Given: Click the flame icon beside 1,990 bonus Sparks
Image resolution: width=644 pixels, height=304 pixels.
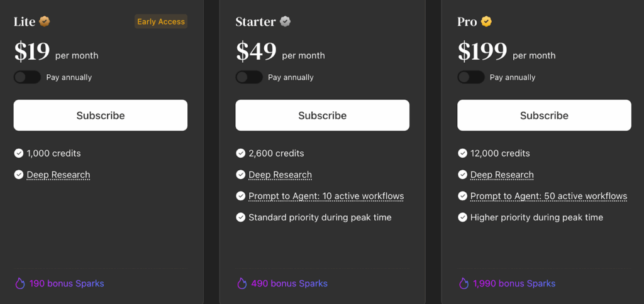Looking at the screenshot, I should click(x=464, y=283).
